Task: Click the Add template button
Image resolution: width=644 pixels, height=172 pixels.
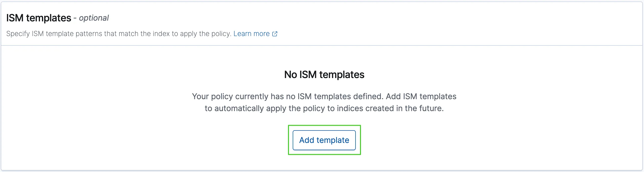Action: point(324,140)
